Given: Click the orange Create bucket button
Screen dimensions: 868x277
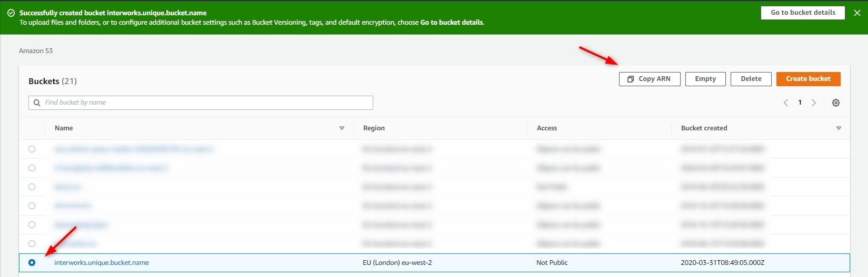Looking at the screenshot, I should coord(808,79).
